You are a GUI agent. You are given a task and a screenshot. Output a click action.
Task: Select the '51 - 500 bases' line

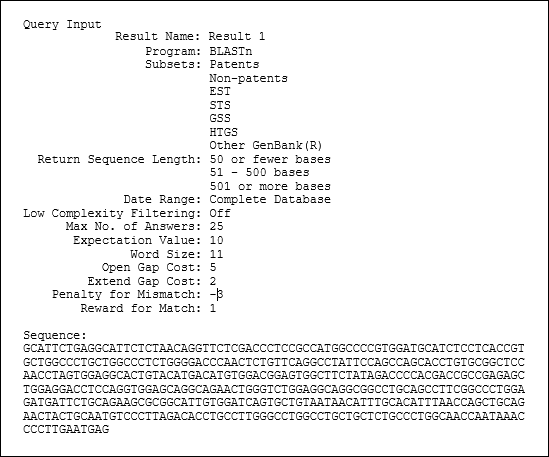259,172
